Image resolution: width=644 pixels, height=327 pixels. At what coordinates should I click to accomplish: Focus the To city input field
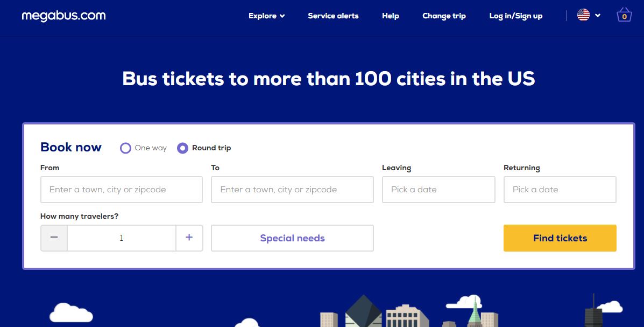point(292,190)
